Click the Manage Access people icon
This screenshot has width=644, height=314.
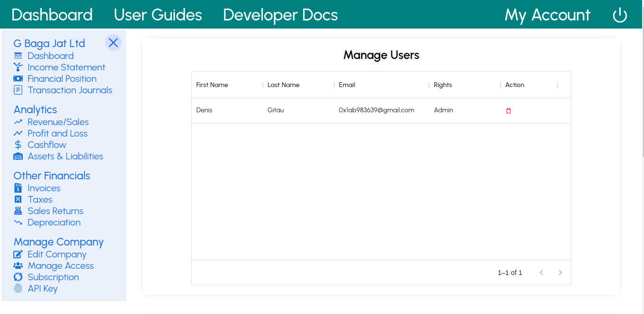(18, 266)
